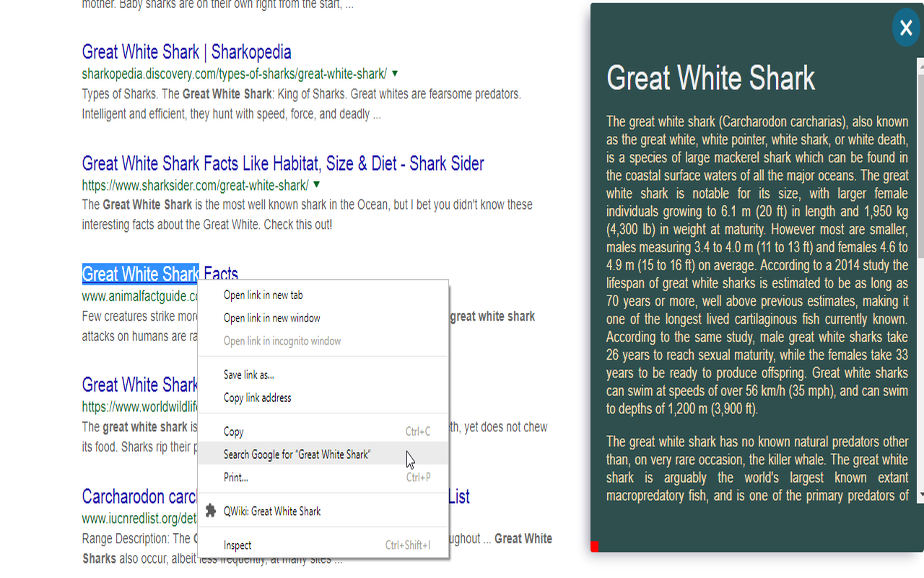Click the Great White Shark panel heading
Image resolution: width=924 pixels, height=578 pixels.
point(711,78)
